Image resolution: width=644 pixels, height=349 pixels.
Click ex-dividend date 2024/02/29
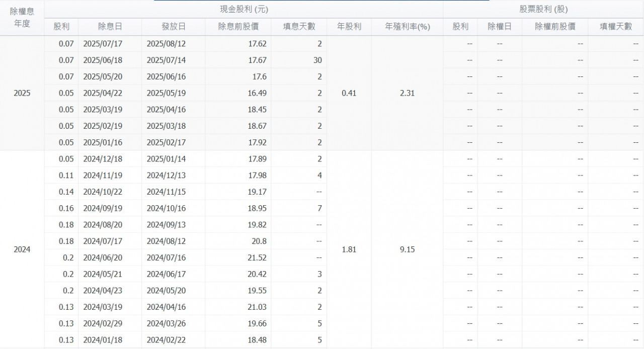103,323
